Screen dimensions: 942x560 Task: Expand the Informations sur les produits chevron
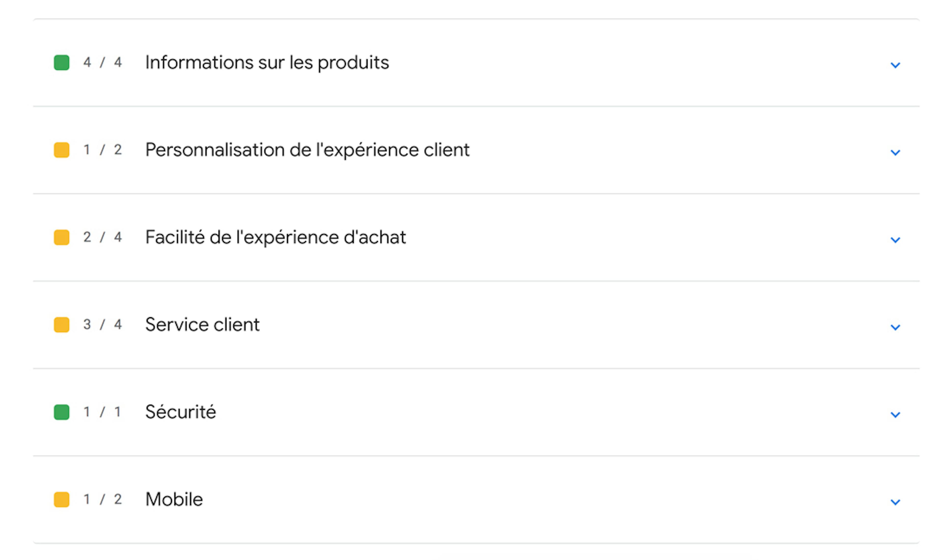895,65
